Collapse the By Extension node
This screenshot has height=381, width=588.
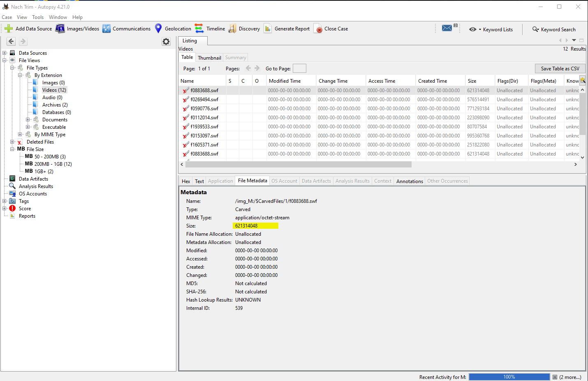tap(20, 75)
